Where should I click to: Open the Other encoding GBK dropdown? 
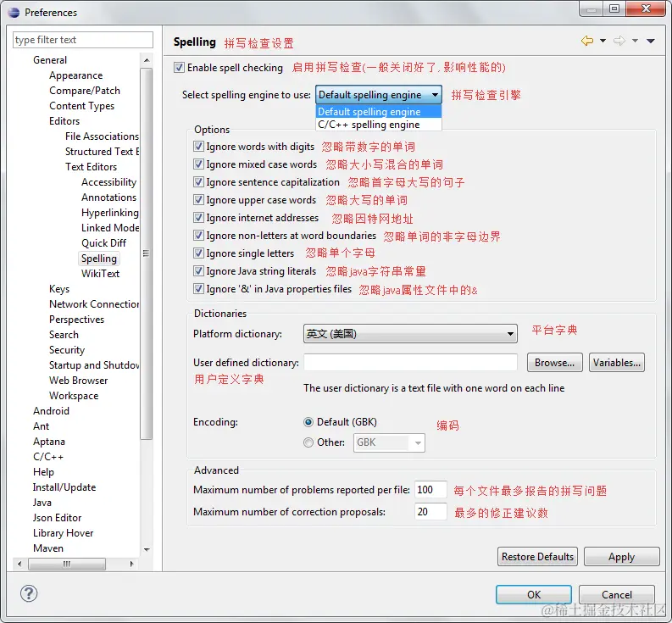point(389,442)
